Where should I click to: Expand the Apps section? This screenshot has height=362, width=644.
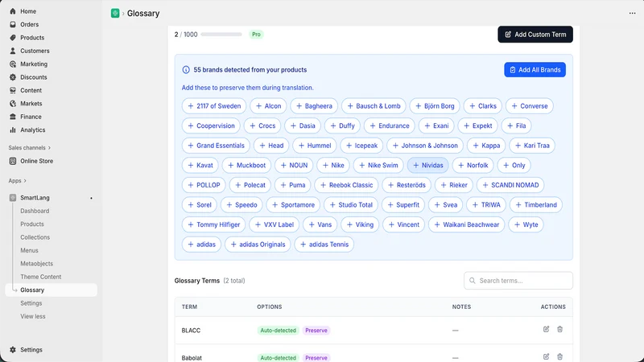pyautogui.click(x=17, y=180)
